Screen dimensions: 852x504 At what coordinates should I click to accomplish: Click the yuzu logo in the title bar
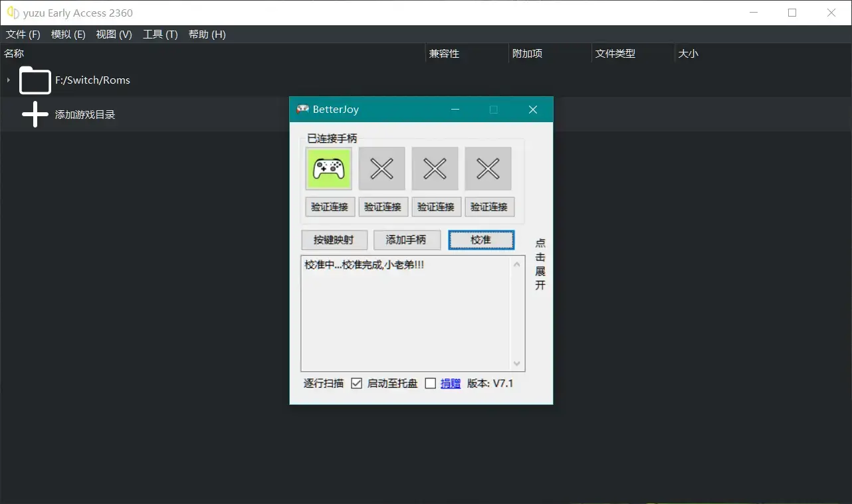13,13
